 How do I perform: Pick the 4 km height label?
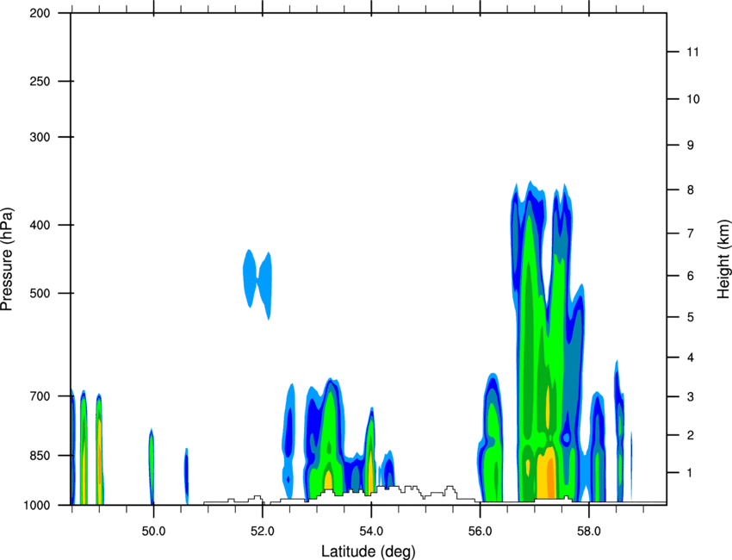tap(691, 358)
